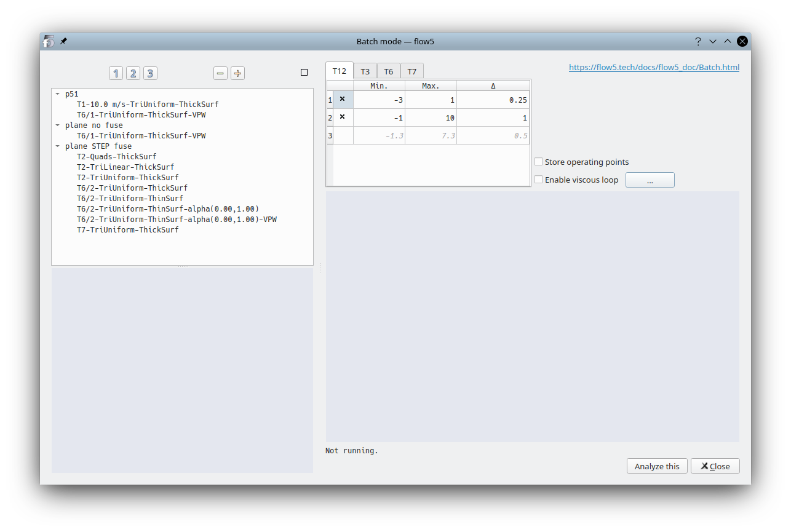The height and width of the screenshot is (532, 791).
Task: Select T6/2-TriUniform-ThickSurf analysis
Action: coord(132,188)
